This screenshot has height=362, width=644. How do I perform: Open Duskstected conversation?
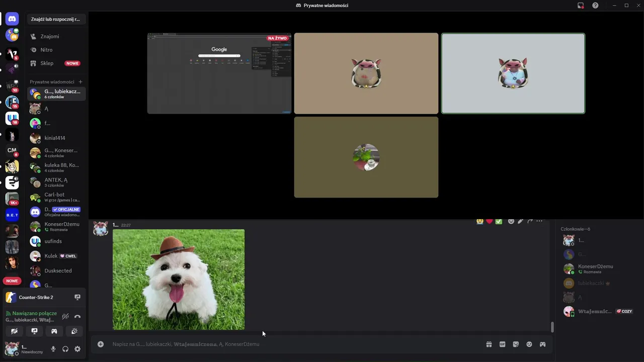click(x=56, y=270)
